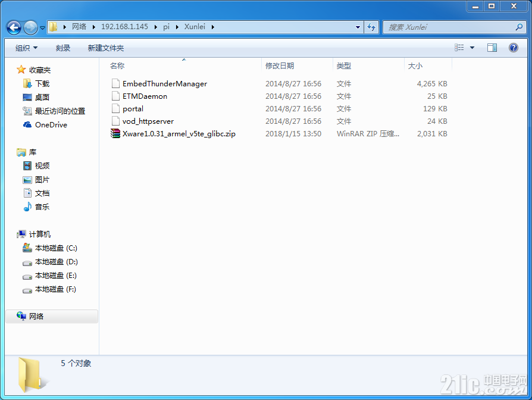Sort files by the 修改日期 column header
Image resolution: width=532 pixels, height=400 pixels.
(x=280, y=66)
